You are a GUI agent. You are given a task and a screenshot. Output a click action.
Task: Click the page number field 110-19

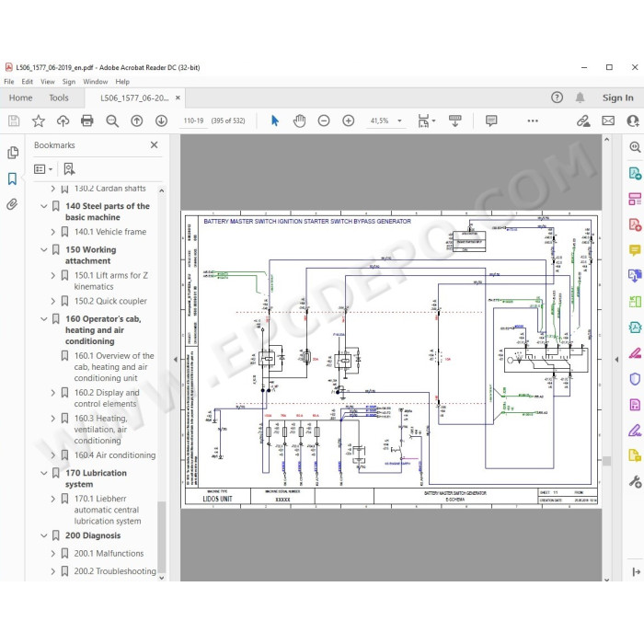coord(193,121)
